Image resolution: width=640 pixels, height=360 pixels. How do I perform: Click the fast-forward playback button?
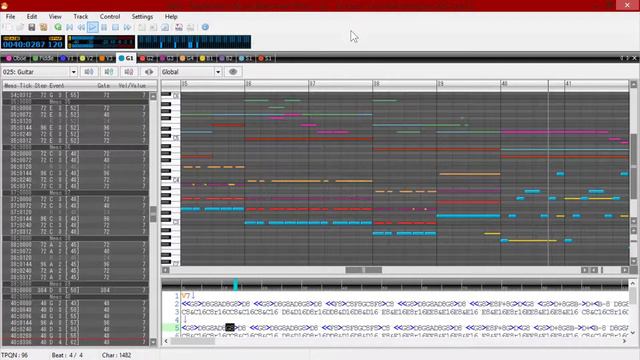tap(127, 27)
